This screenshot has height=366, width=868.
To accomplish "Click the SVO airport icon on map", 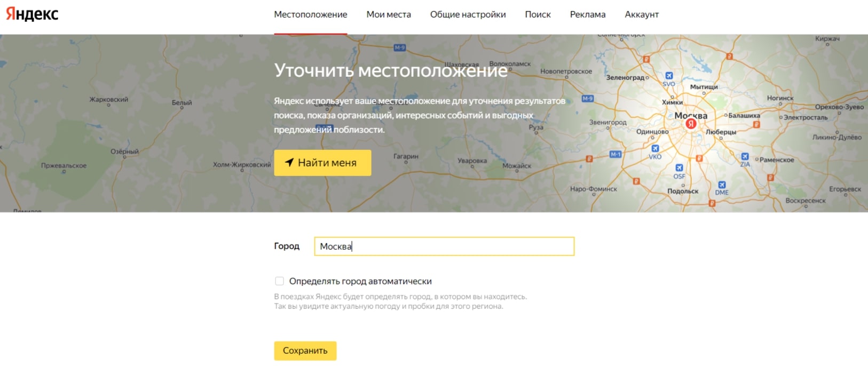I will [x=669, y=76].
